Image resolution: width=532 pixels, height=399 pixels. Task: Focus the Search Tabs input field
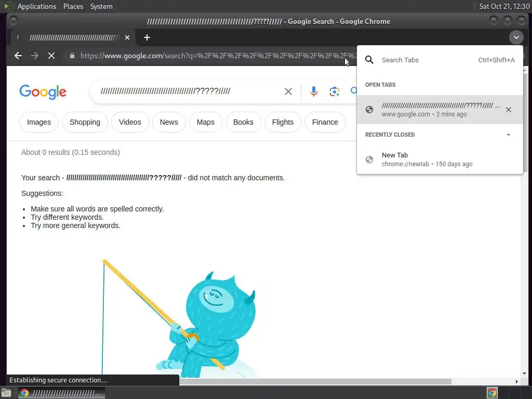click(x=428, y=60)
